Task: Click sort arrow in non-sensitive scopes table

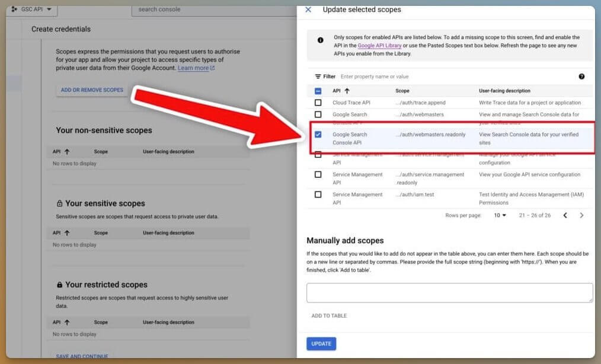Action: 67,152
